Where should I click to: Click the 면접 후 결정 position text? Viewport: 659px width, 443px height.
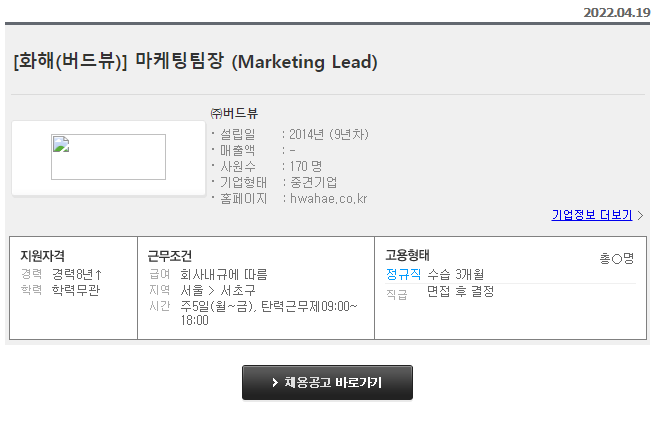(x=460, y=291)
